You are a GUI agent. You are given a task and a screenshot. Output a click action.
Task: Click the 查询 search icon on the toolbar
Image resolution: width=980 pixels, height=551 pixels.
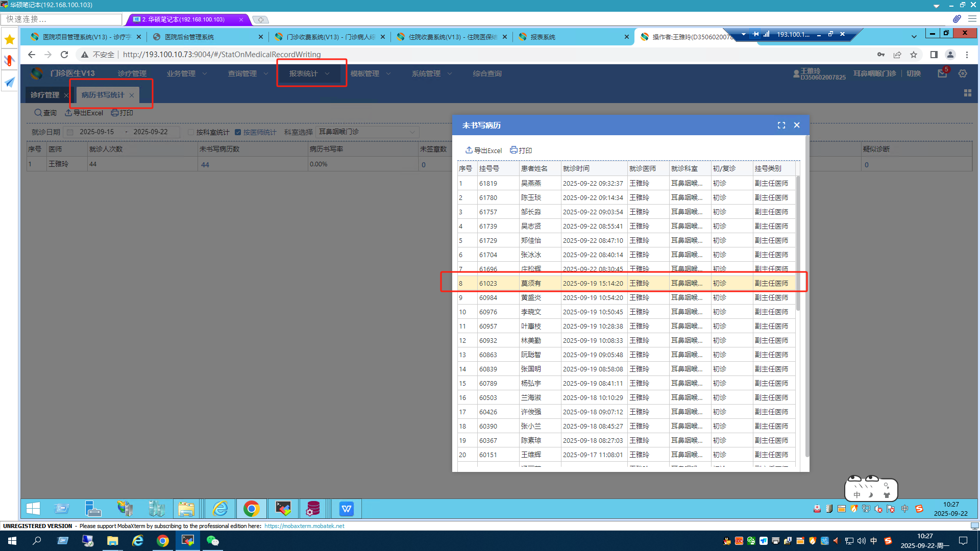point(38,113)
